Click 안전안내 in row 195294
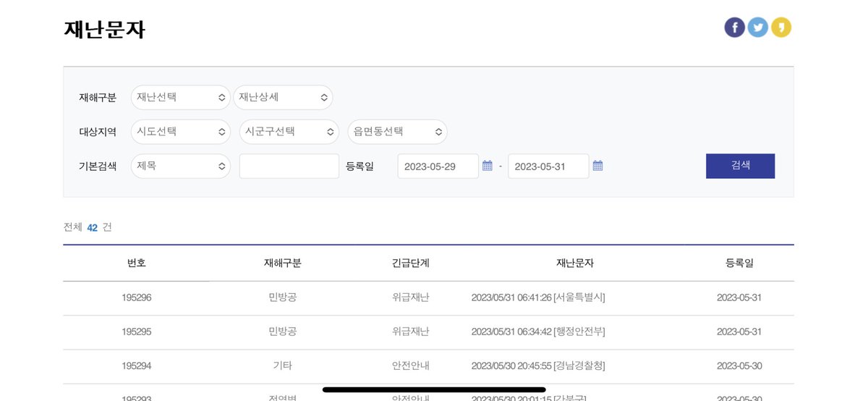 tap(411, 366)
